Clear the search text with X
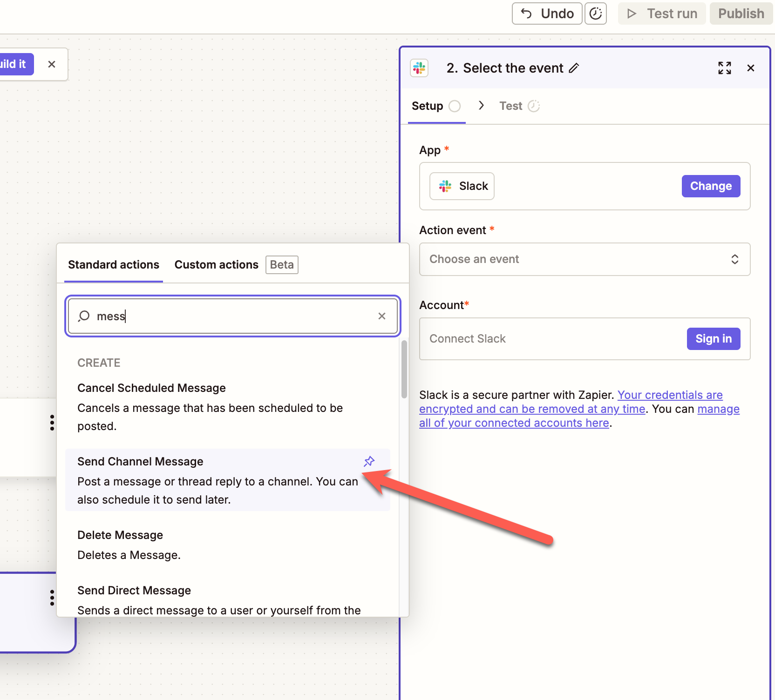This screenshot has height=700, width=775. [382, 316]
